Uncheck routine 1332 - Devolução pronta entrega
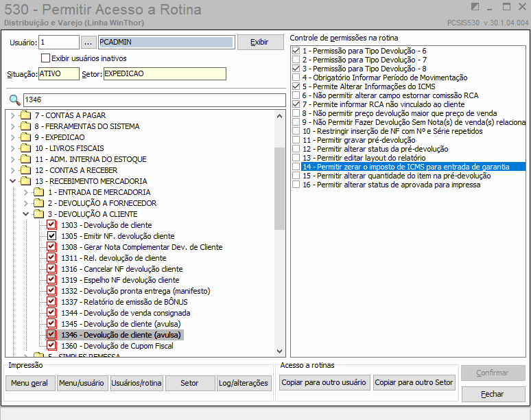This screenshot has height=420, width=531. (x=51, y=291)
